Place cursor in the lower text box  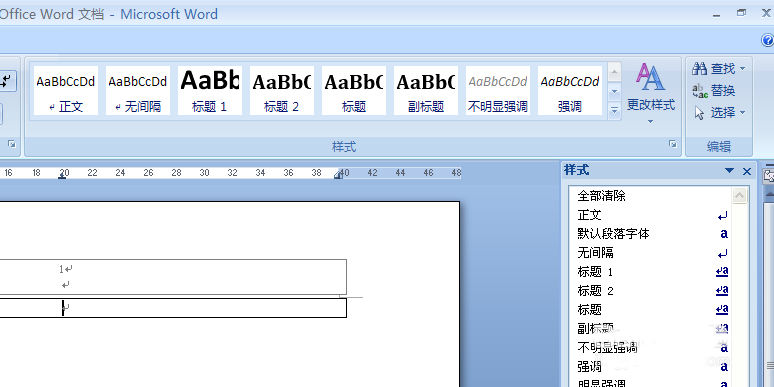tap(173, 308)
